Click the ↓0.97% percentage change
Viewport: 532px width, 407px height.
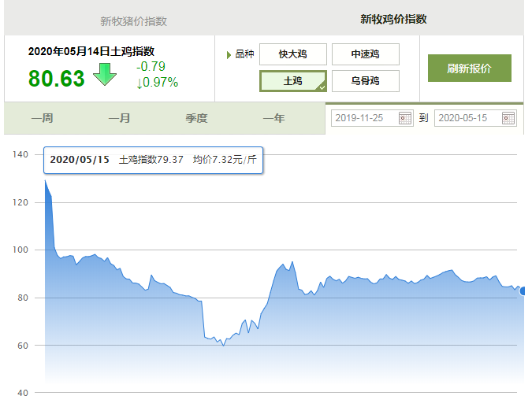[157, 83]
